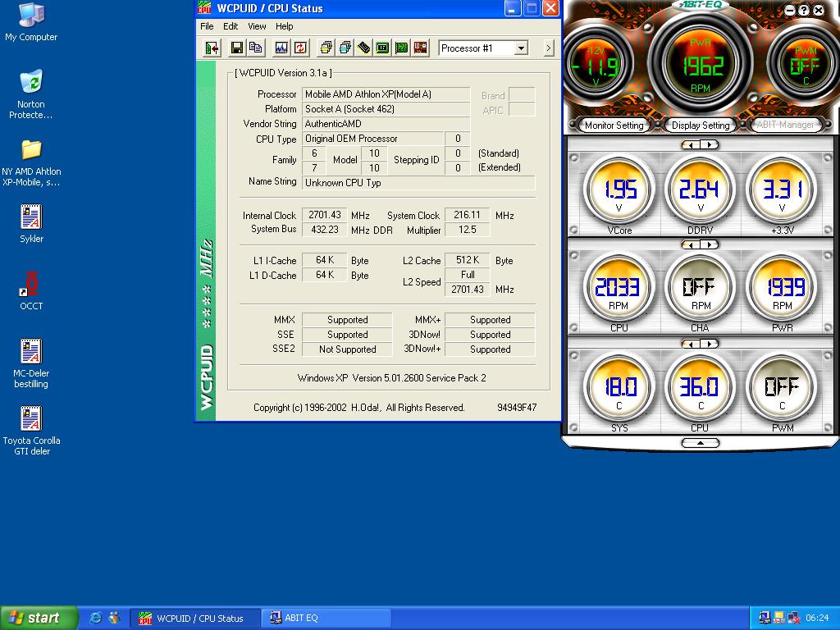
Task: Click the green chipset chip toolbar icon
Action: point(382,48)
